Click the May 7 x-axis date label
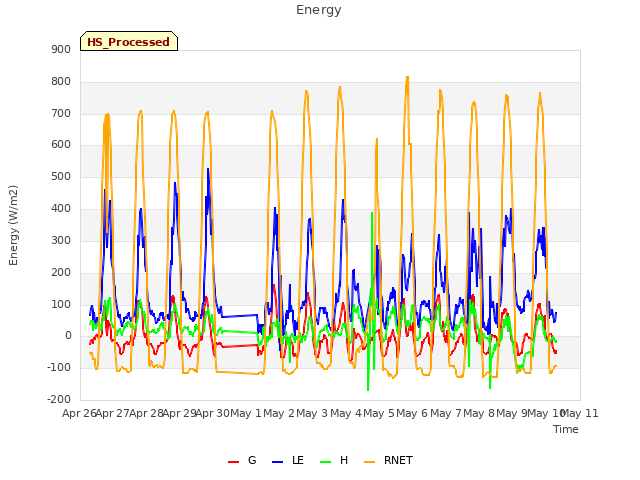This screenshot has height=480, width=640. (446, 413)
